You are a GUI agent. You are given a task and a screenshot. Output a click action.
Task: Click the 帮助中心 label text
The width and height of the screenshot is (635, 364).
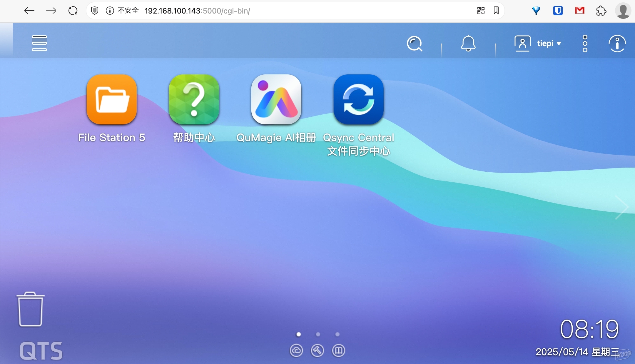[x=194, y=138]
